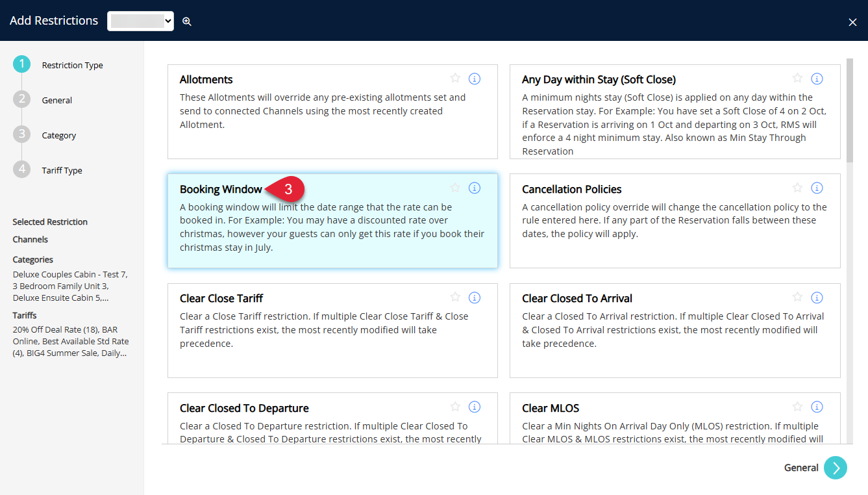
Task: Select the Allotments restriction card
Action: pyautogui.click(x=332, y=112)
